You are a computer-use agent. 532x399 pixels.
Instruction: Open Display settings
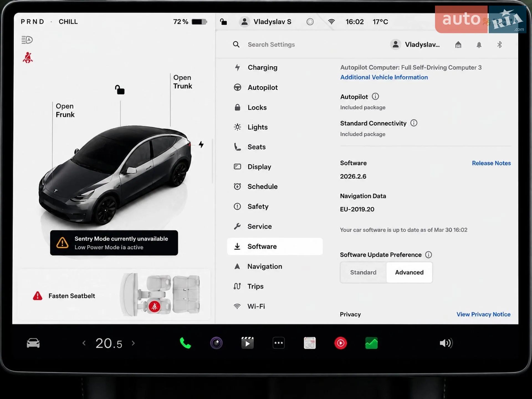[x=275, y=167]
